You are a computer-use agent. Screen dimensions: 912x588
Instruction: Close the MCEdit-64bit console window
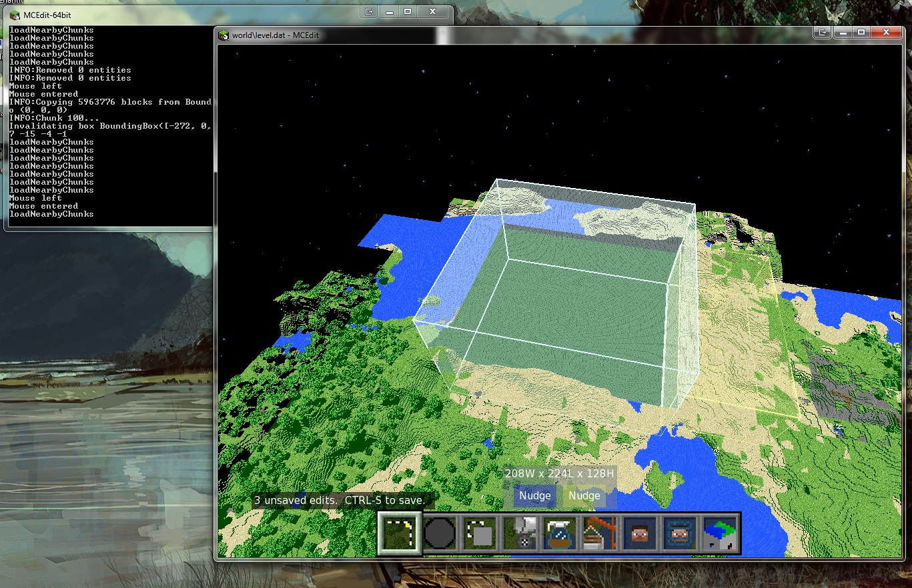tap(433, 11)
